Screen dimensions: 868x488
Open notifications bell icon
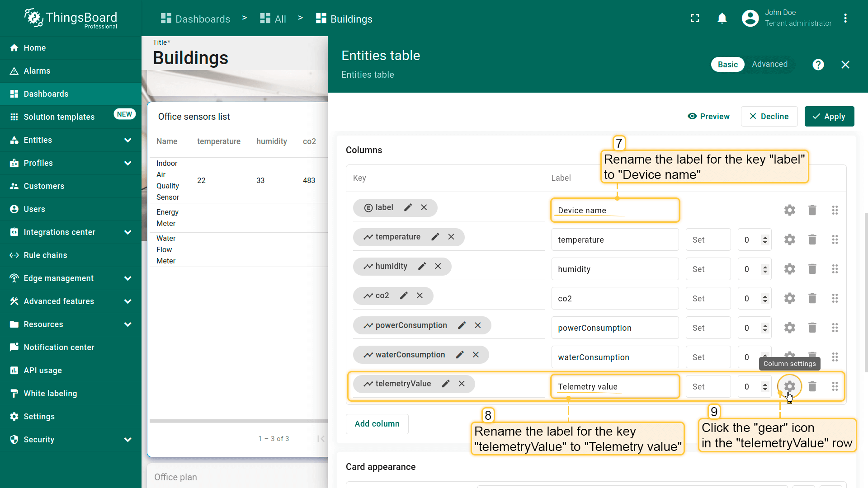[x=722, y=19]
